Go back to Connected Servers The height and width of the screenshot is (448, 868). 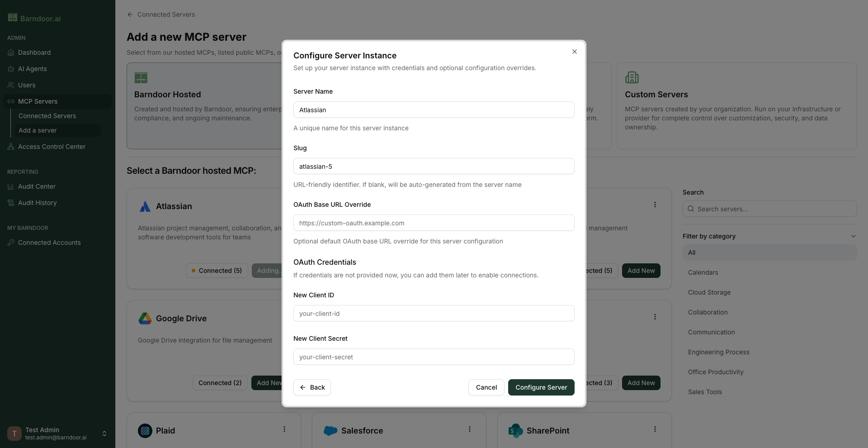[161, 14]
